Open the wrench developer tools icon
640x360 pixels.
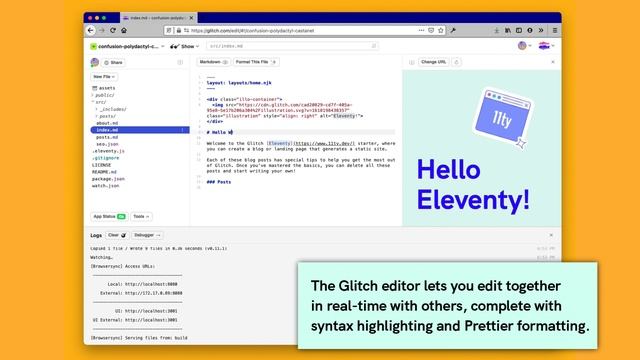[x=453, y=30]
